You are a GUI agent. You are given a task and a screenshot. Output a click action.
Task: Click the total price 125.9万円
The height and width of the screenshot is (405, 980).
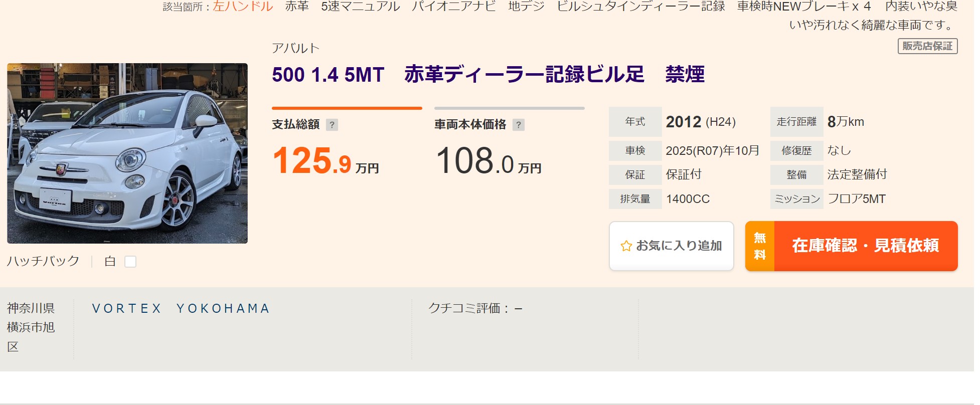point(325,161)
